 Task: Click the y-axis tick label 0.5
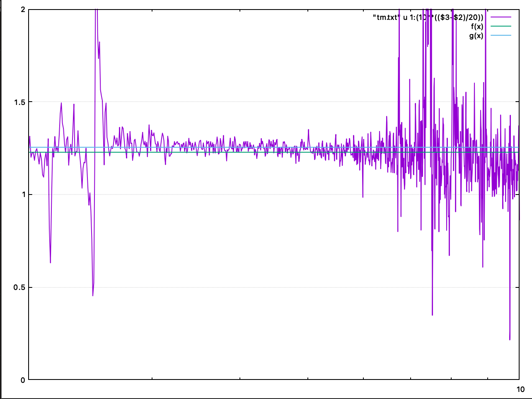[19, 287]
